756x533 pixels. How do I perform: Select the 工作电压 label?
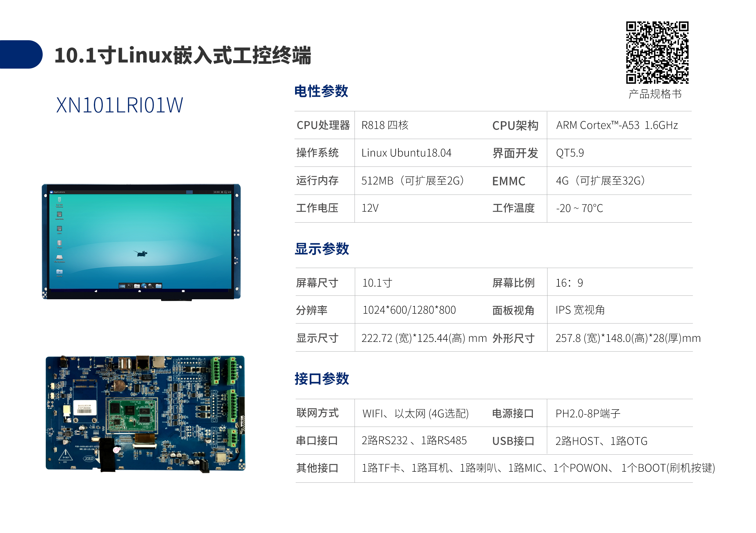pyautogui.click(x=317, y=208)
